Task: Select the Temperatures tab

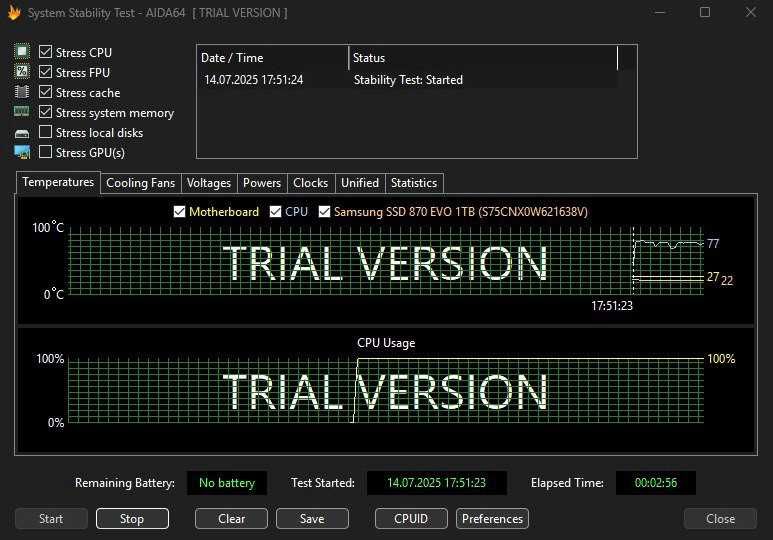Action: click(x=58, y=182)
